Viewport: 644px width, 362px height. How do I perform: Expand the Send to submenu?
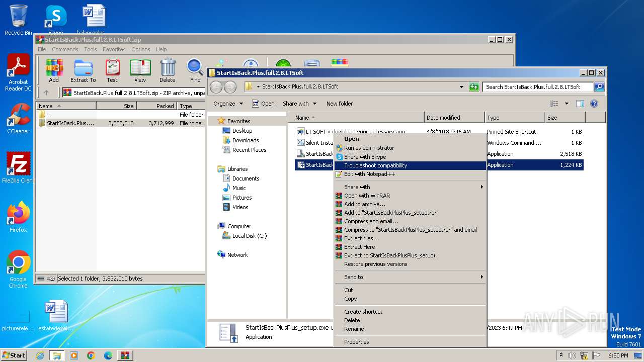(x=410, y=277)
